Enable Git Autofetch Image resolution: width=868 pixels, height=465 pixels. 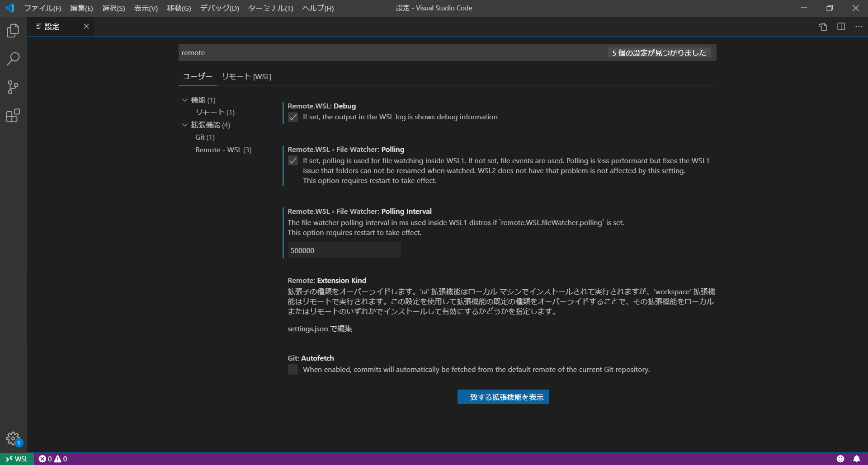point(293,369)
